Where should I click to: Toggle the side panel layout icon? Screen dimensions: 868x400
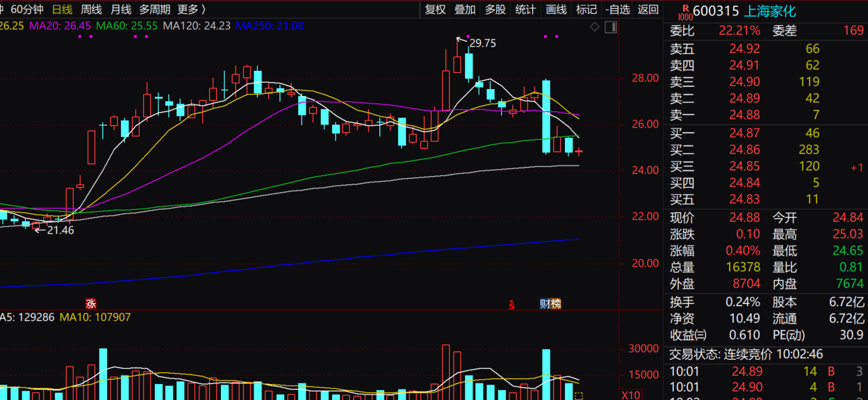coord(610,27)
